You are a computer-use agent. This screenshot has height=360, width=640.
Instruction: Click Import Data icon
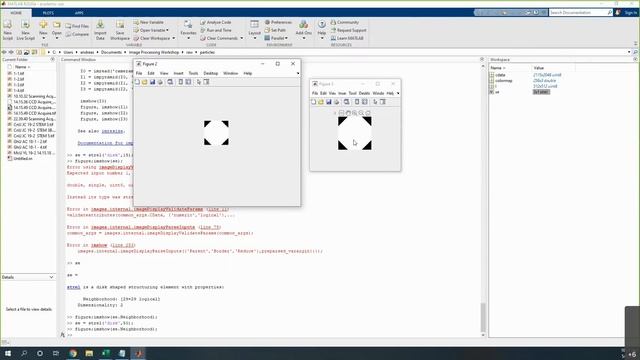[100, 31]
